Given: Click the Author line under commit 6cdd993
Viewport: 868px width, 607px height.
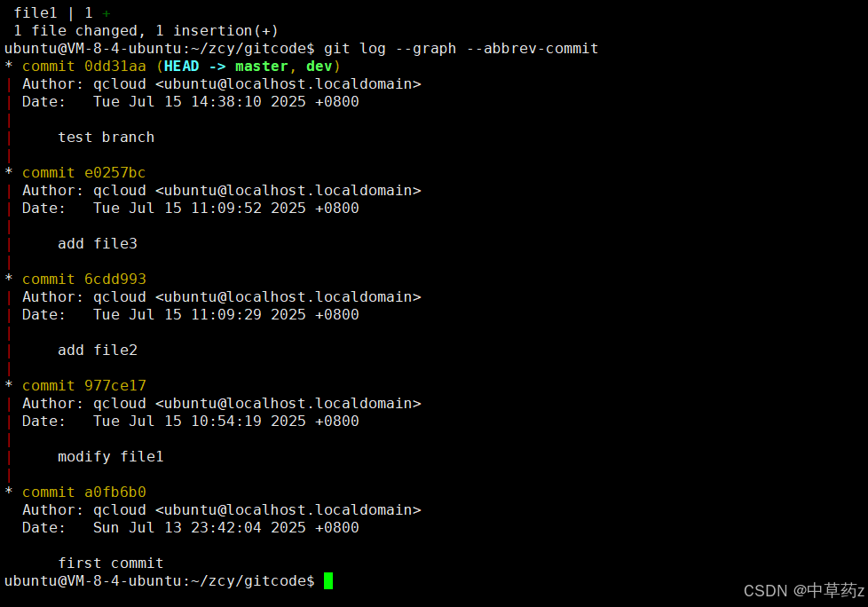Looking at the screenshot, I should 221,297.
